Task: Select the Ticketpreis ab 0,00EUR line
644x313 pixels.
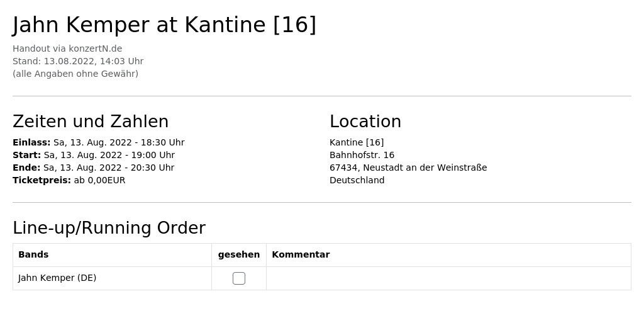Action: 69,181
